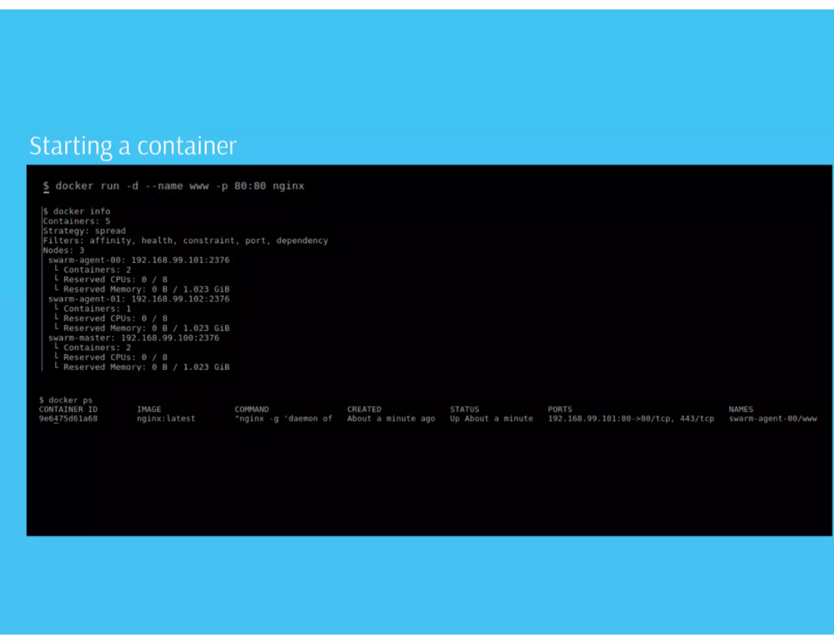This screenshot has width=834, height=644.
Task: Click the '$ docker info' command text
Action: 77,211
